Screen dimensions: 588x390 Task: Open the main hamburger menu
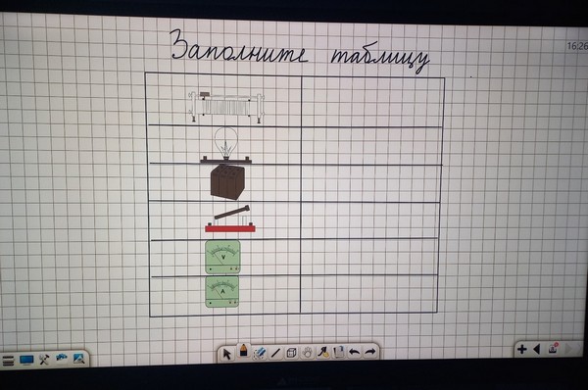click(8, 361)
